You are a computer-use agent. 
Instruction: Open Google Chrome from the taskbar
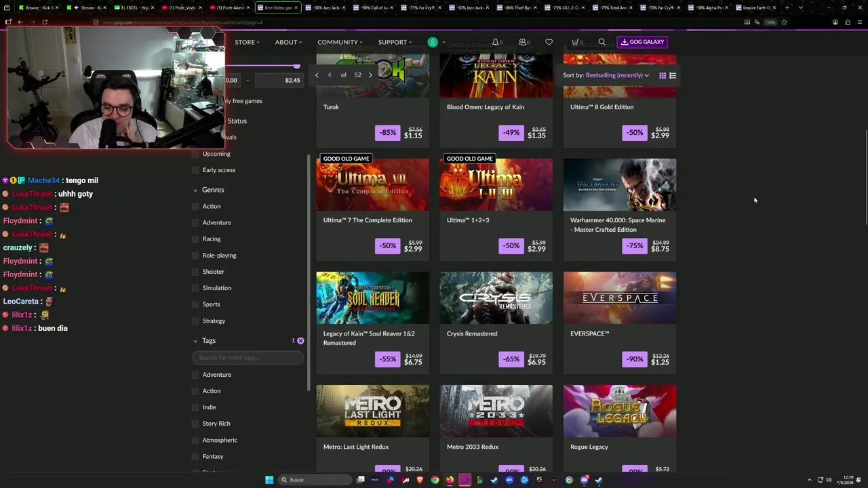click(435, 480)
